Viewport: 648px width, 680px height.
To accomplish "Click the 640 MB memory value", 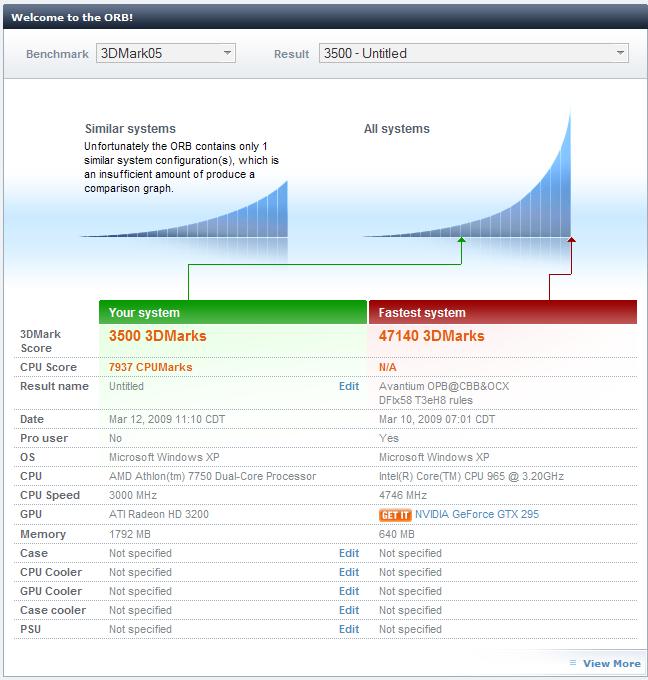I will [396, 534].
